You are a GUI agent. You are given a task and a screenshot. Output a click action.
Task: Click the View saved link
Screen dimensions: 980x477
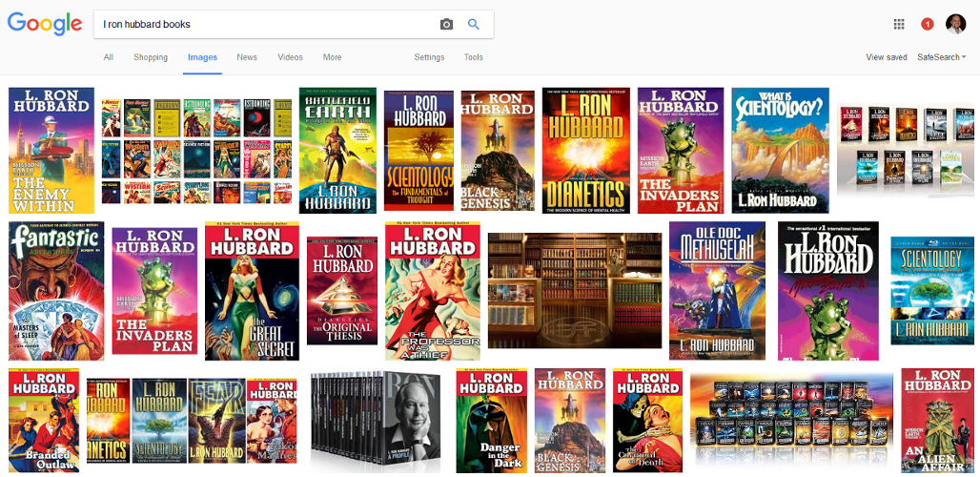click(x=886, y=57)
